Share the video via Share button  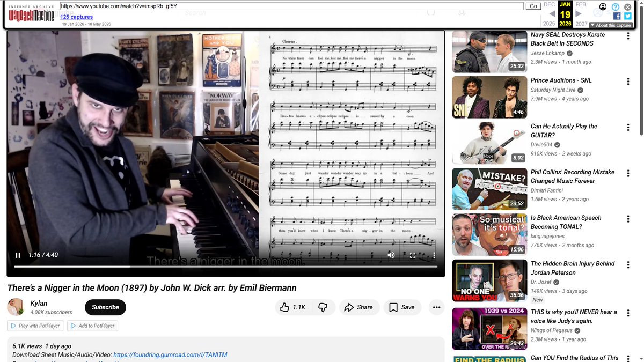point(358,307)
